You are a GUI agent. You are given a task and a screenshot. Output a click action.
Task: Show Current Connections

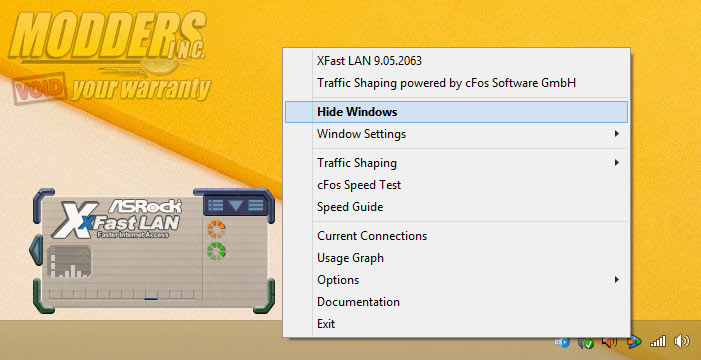[456, 236]
